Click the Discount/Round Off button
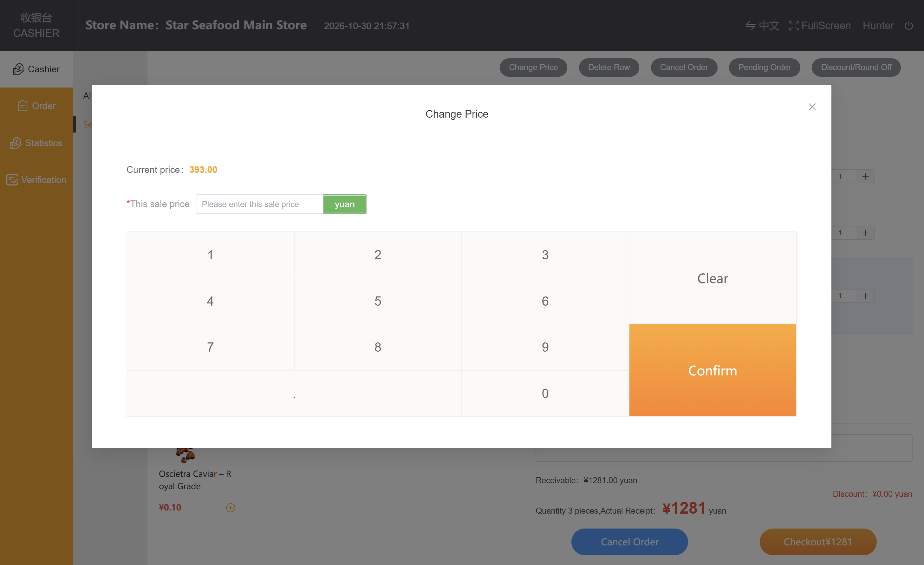 pos(856,68)
